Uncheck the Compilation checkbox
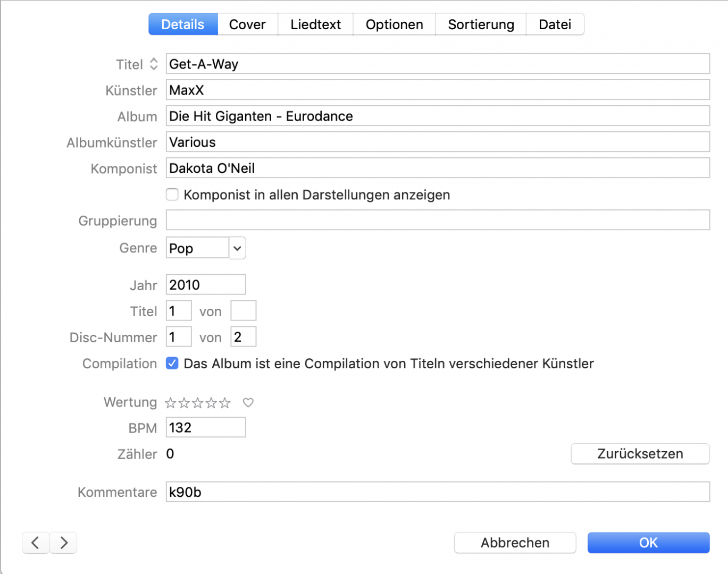Viewport: 728px width, 574px height. [172, 364]
